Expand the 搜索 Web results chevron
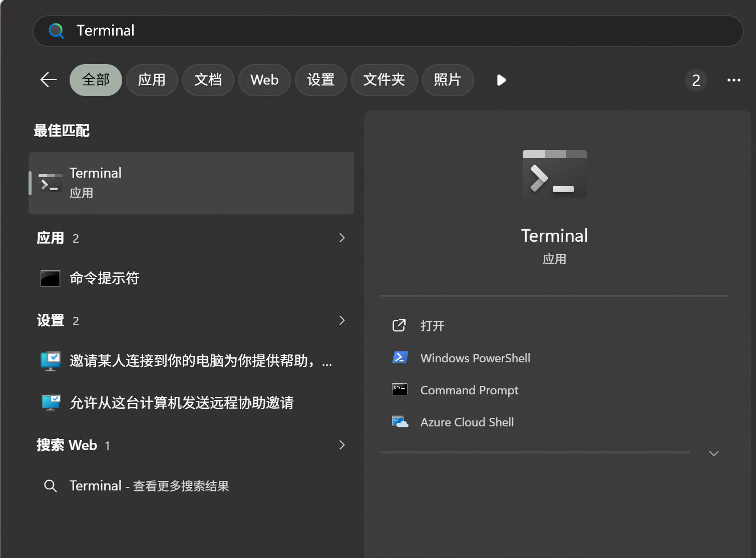The width and height of the screenshot is (756, 558). coord(342,445)
